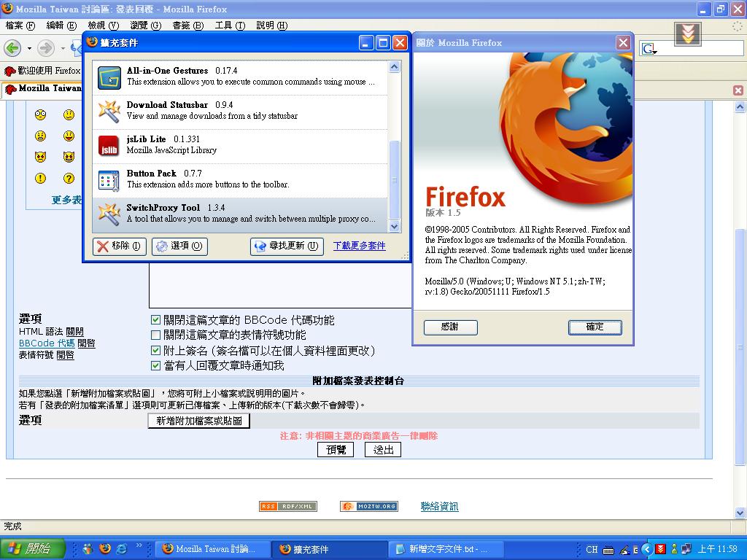Image resolution: width=747 pixels, height=560 pixels.
Task: Select the jsLib Lite extension icon
Action: click(109, 146)
